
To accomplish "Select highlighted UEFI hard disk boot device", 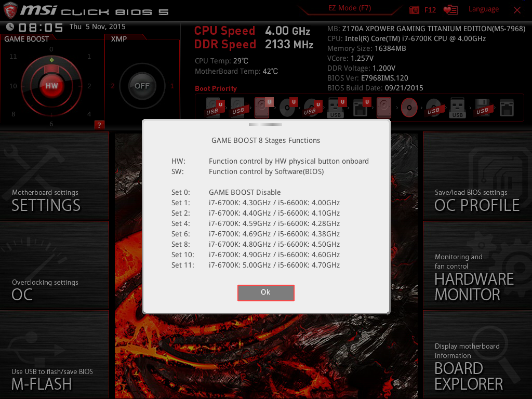I will (x=263, y=108).
